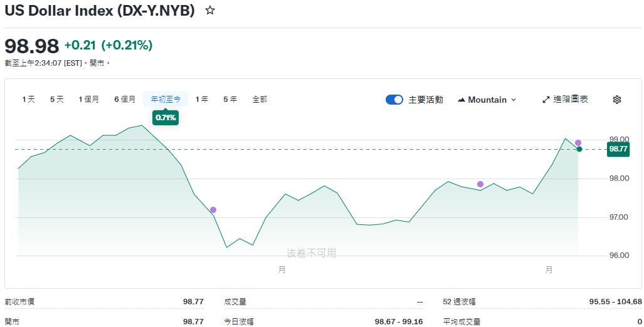The height and width of the screenshot is (327, 644).
Task: Click the 今日波幅 label
Action: tap(239, 321)
